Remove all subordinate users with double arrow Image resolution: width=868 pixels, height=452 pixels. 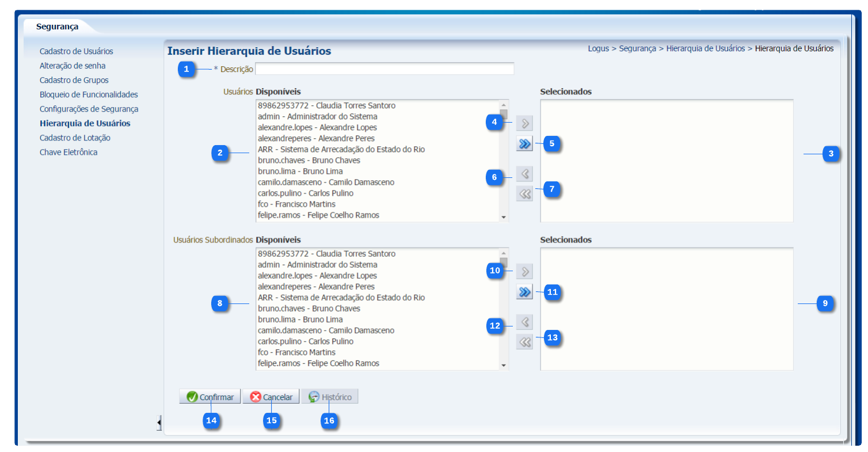pos(524,343)
